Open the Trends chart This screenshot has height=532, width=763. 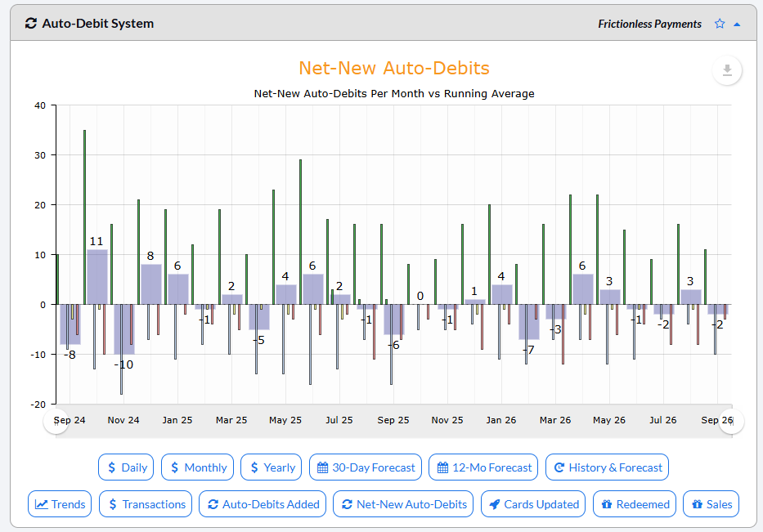pos(60,504)
